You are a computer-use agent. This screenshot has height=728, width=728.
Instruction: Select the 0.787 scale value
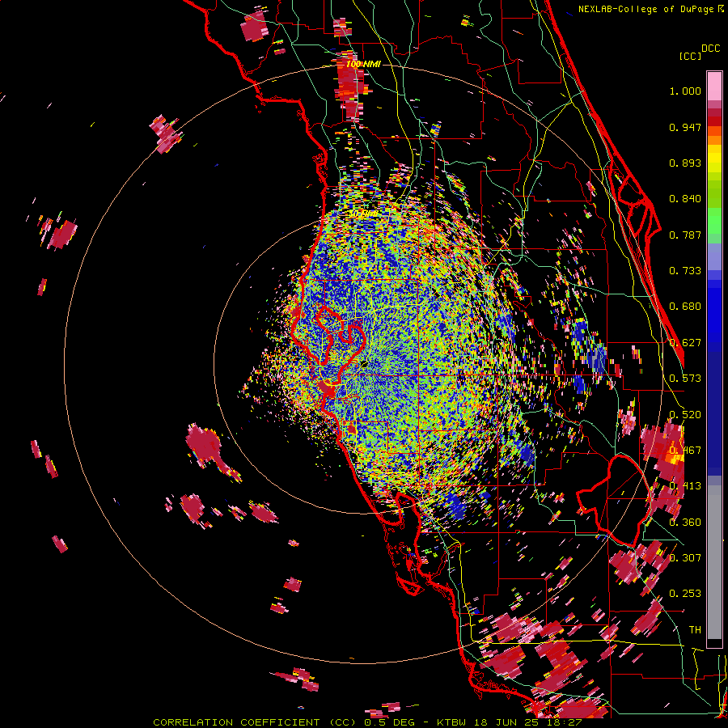click(x=685, y=235)
